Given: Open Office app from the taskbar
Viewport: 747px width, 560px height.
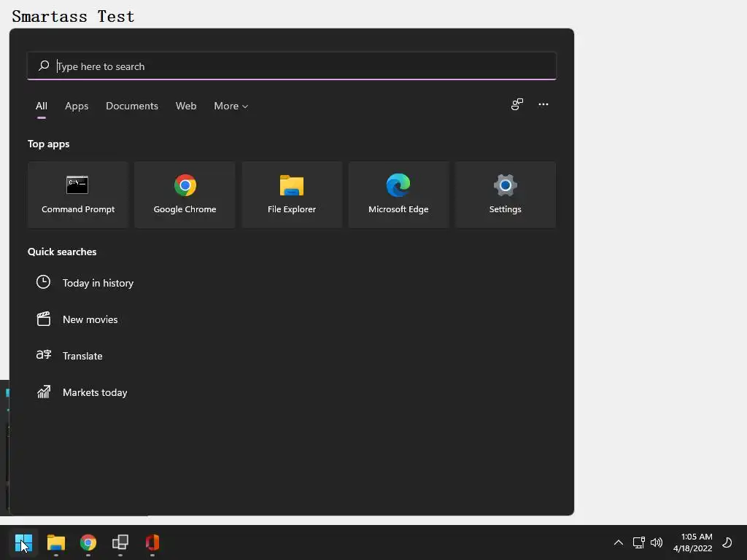Looking at the screenshot, I should click(152, 542).
